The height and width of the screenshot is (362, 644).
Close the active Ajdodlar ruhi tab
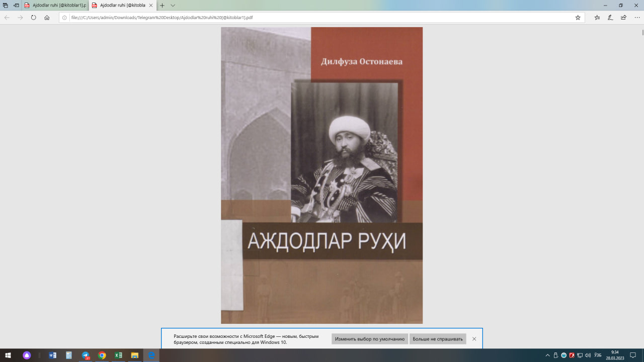click(x=151, y=6)
